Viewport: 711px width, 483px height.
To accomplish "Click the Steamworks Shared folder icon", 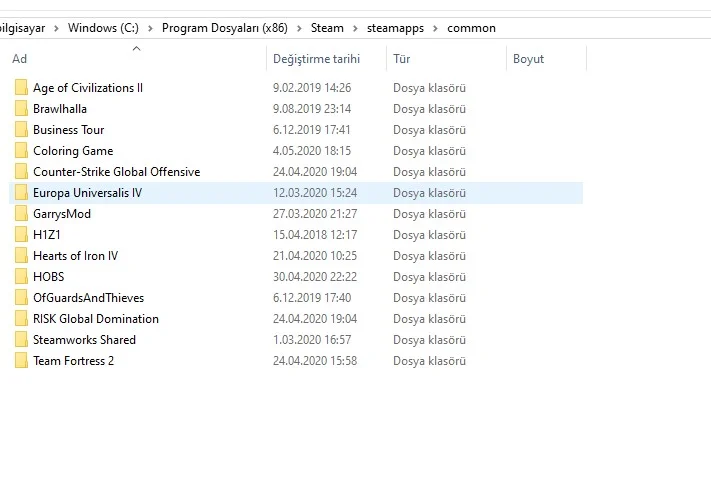I will (21, 340).
